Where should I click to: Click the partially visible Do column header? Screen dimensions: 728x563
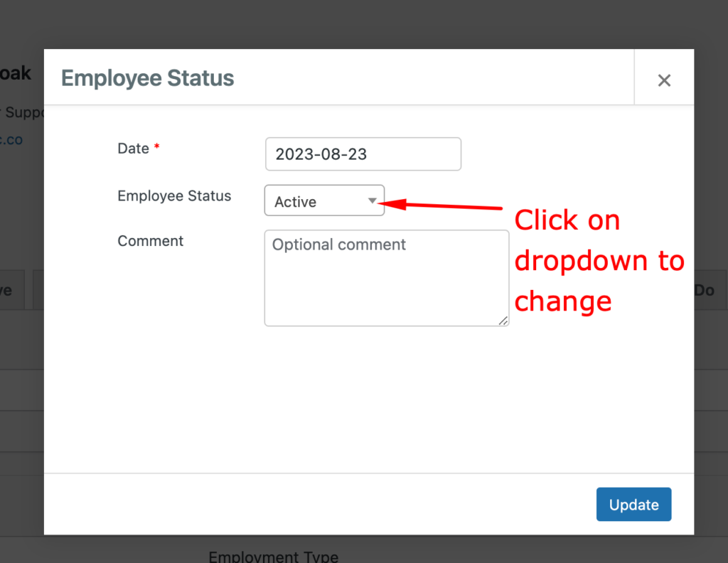click(705, 289)
